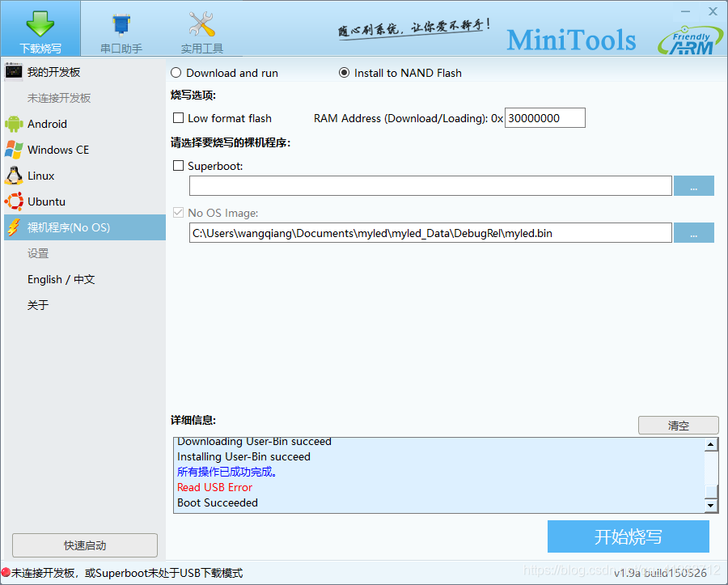Close the MiniTools window

[x=713, y=11]
